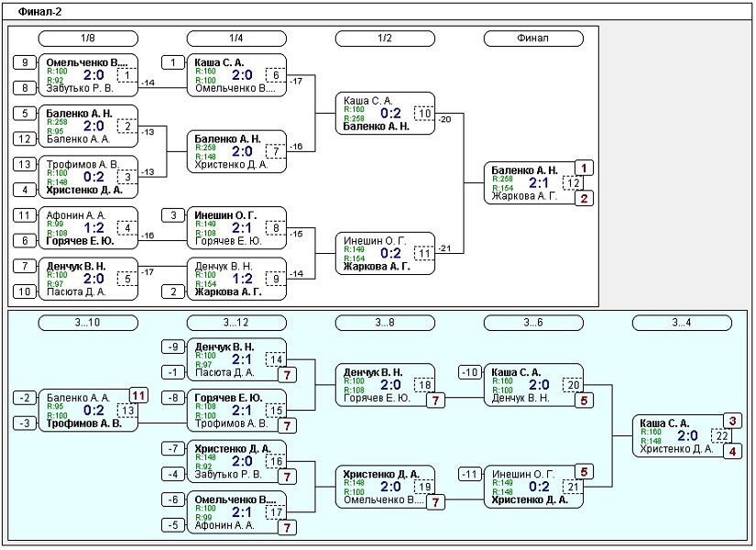Click seed box 9 left of Омельченко
This screenshot has width=756, height=550.
[25, 62]
